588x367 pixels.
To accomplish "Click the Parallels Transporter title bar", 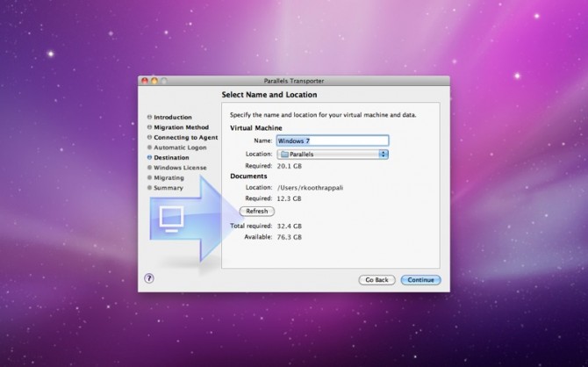I will (293, 81).
